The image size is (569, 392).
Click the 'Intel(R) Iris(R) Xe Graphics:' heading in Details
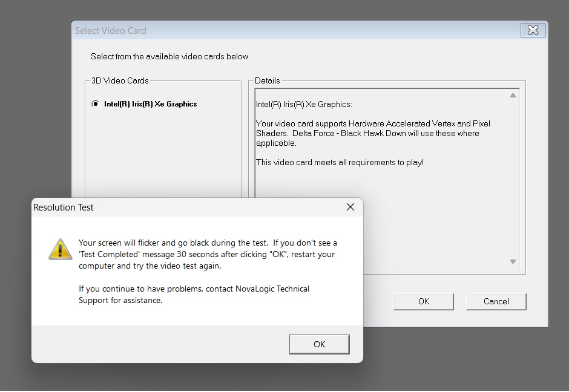(x=304, y=105)
